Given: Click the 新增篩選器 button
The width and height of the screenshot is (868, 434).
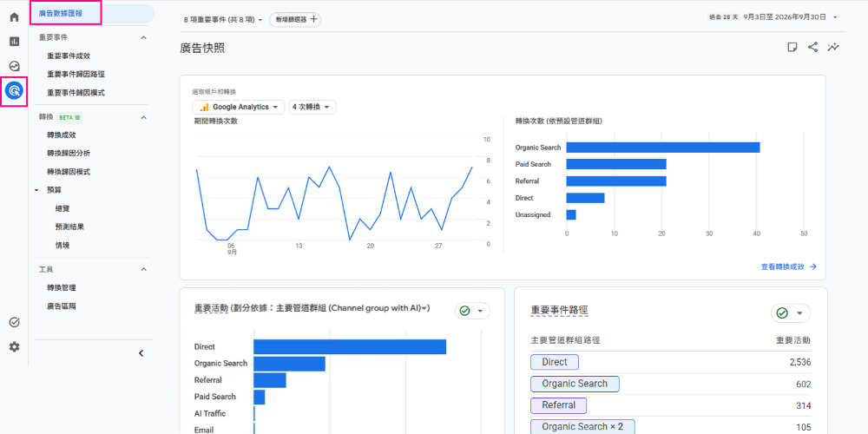Looking at the screenshot, I should [x=295, y=19].
